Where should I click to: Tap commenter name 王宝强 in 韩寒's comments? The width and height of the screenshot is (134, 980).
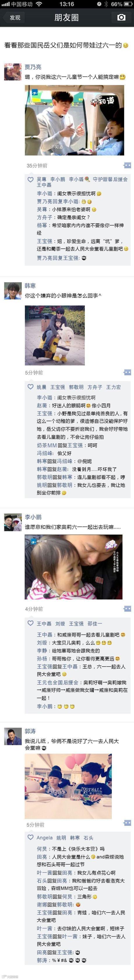point(45,413)
